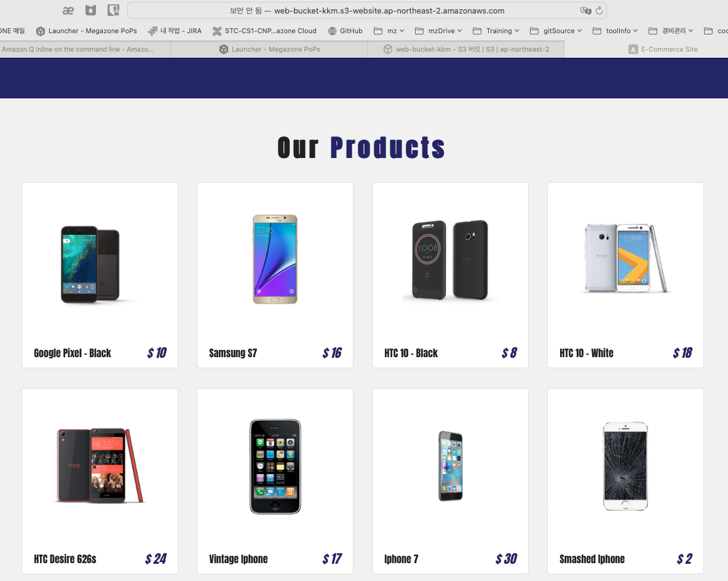Open the GitHub bookmark

tap(345, 31)
